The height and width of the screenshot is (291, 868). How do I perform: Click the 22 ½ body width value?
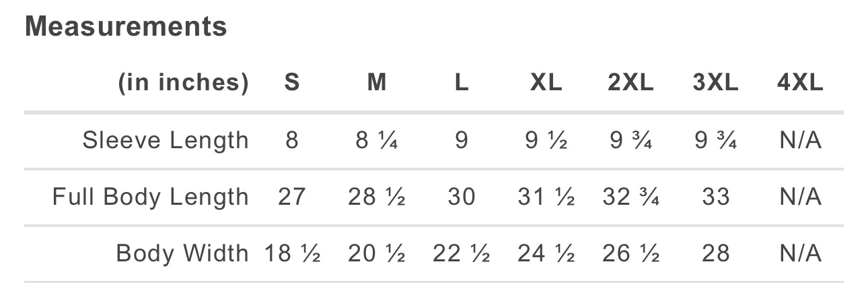click(461, 253)
